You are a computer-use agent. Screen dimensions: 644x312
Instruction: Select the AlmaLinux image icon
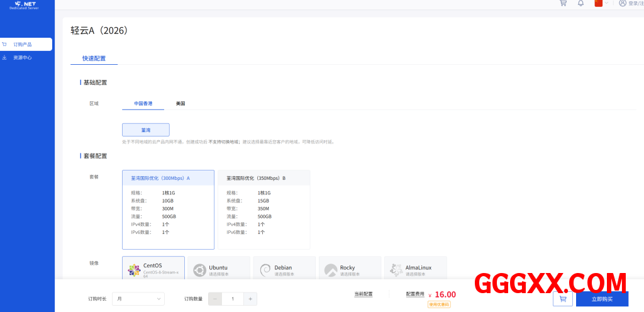tap(396, 270)
